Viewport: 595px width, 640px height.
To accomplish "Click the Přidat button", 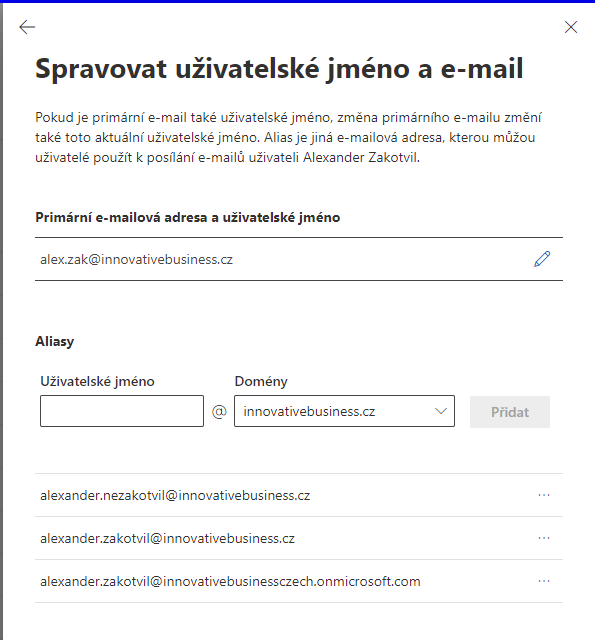I will [510, 412].
